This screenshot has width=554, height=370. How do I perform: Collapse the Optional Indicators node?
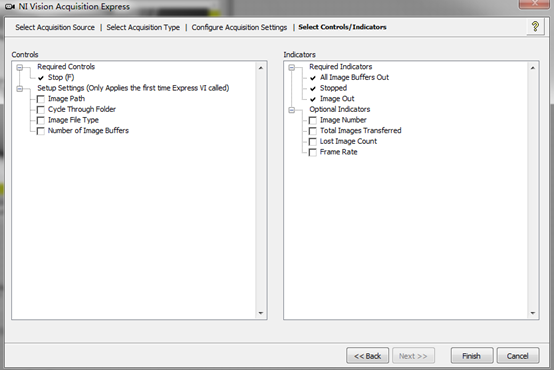292,110
